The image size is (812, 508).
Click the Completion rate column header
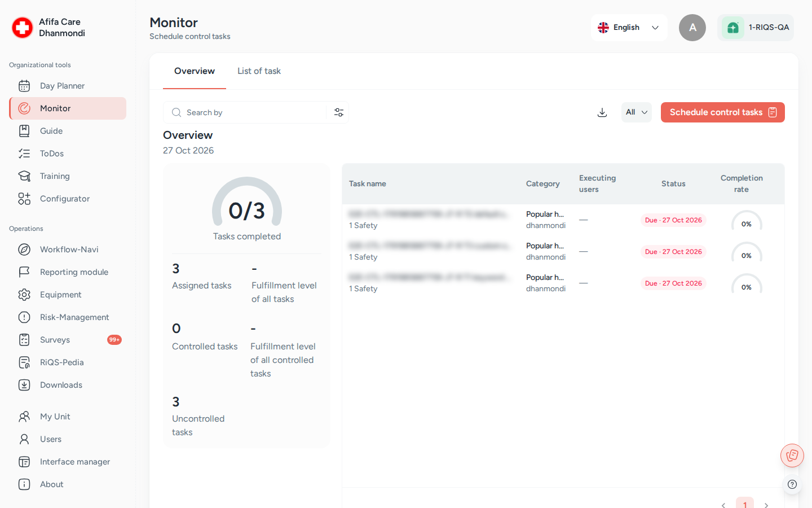click(x=742, y=184)
